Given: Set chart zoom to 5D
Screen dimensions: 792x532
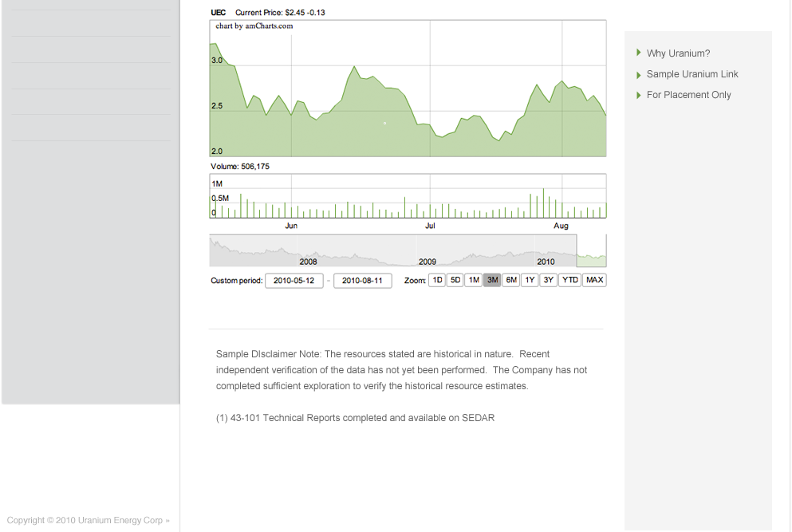Looking at the screenshot, I should 455,280.
